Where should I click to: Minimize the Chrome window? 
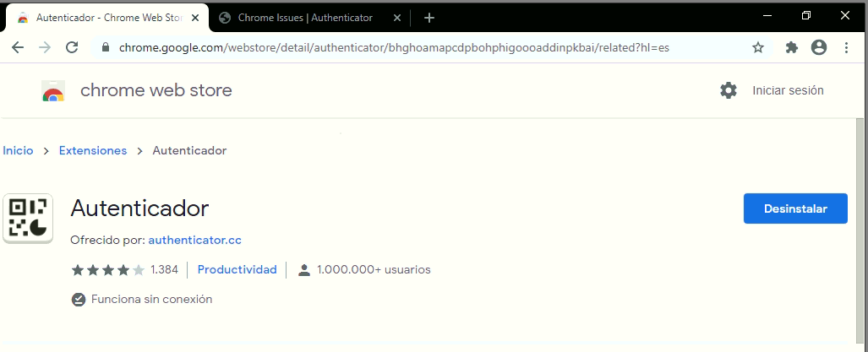coord(767,16)
